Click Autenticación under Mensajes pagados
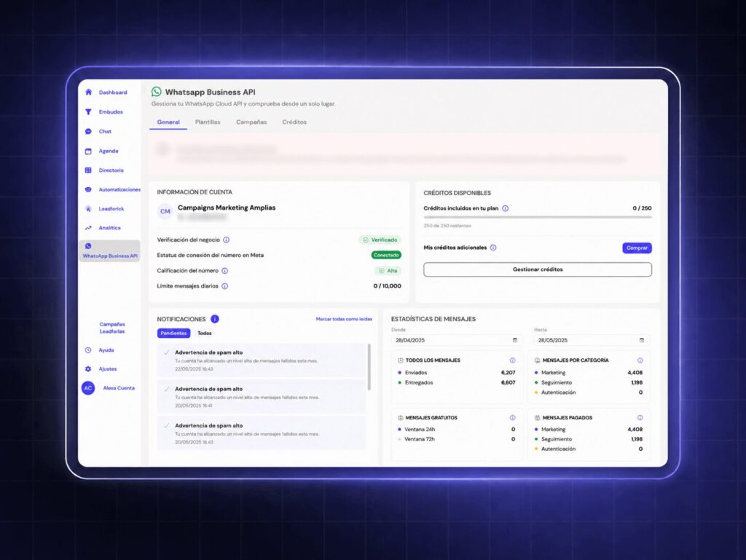This screenshot has width=746, height=560. (558, 449)
